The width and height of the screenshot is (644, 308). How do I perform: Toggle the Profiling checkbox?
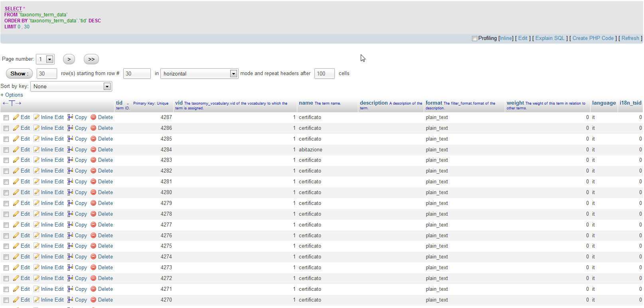pyautogui.click(x=474, y=38)
